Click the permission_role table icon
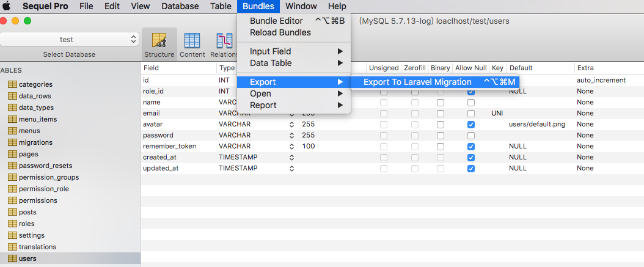 pos(13,189)
